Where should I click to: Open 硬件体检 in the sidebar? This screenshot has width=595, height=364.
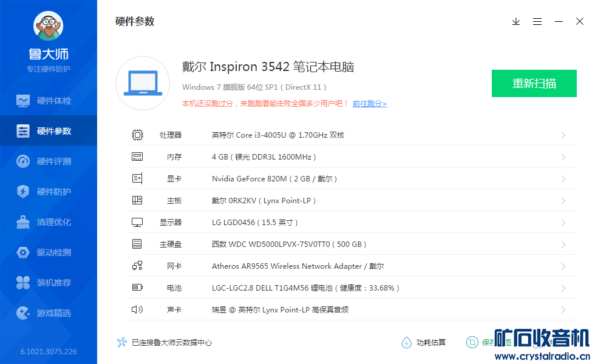point(49,101)
